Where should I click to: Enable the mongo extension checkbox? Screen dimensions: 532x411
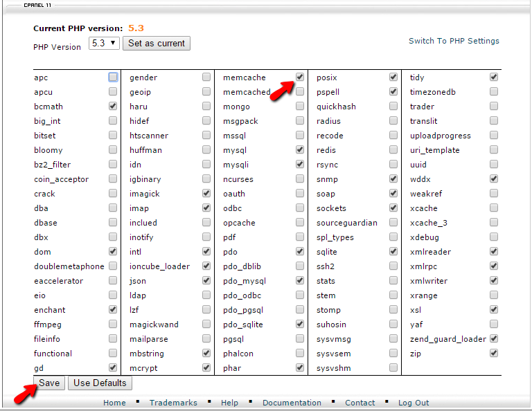(x=300, y=107)
